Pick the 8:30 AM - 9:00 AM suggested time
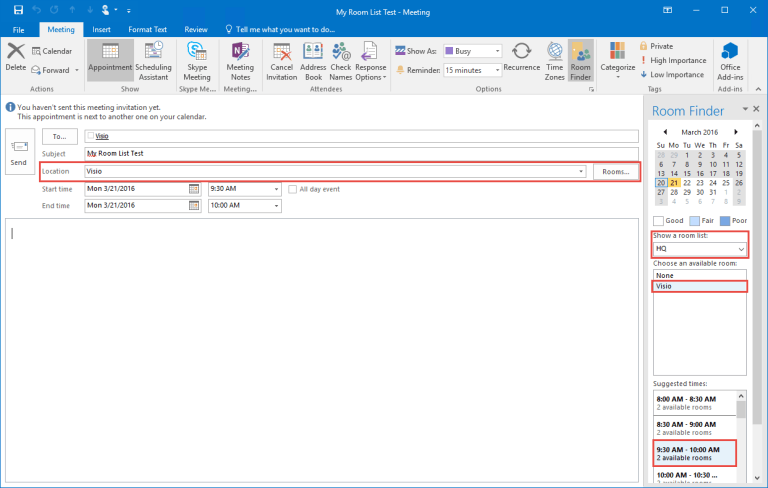This screenshot has width=768, height=488. (695, 428)
